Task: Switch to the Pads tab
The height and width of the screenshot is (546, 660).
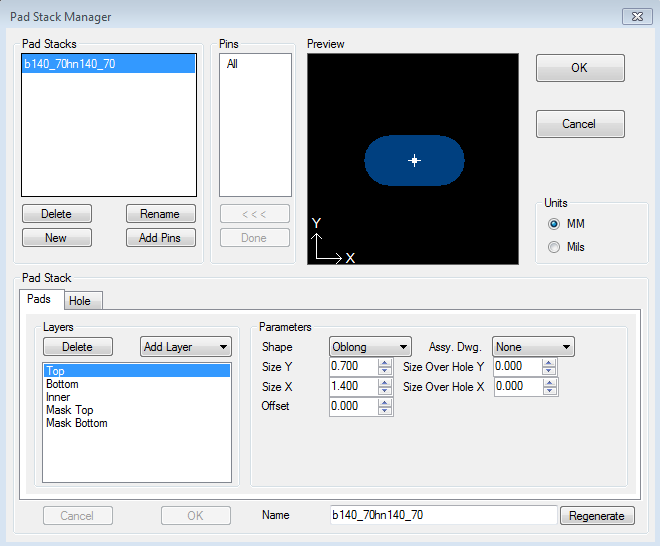Action: point(41,299)
